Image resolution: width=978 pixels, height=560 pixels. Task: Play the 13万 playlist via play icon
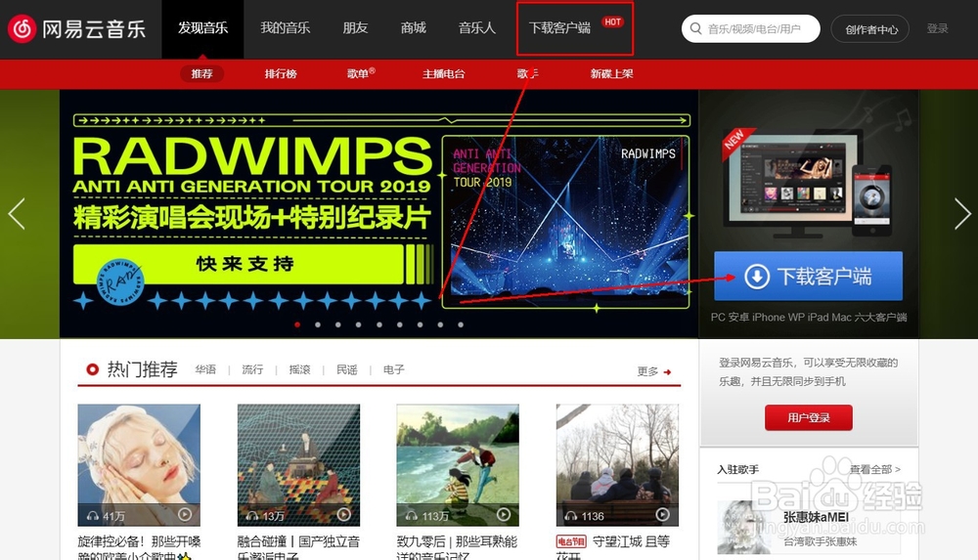coord(344,514)
